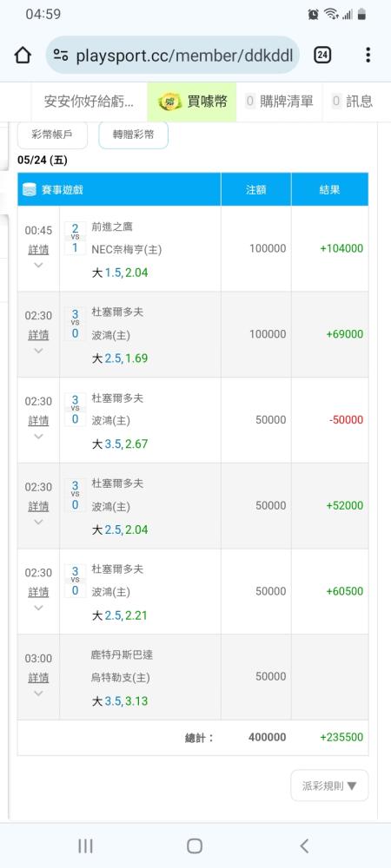This screenshot has height=868, width=391.
Task: Open 詳情 link for 00:45 match
Action: point(38,250)
